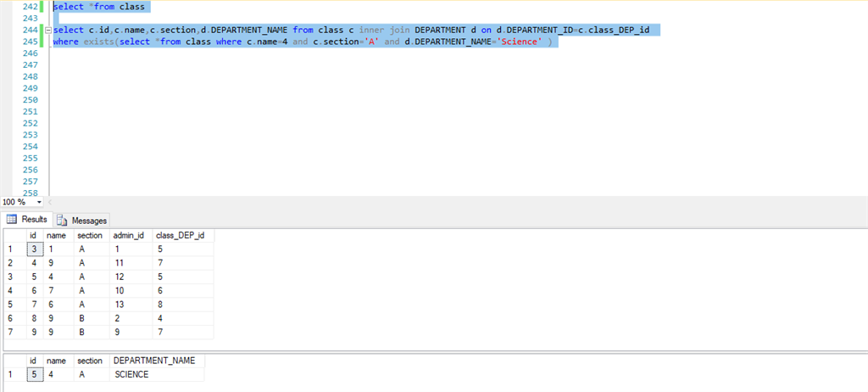
Task: Click line number 250 in the editor margin
Action: pos(29,100)
